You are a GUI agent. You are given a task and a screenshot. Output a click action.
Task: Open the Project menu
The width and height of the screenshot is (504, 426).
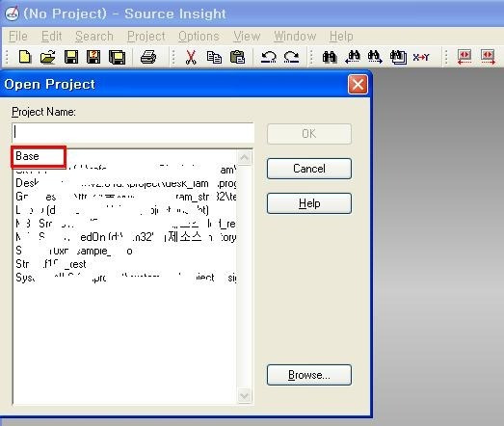(x=146, y=37)
